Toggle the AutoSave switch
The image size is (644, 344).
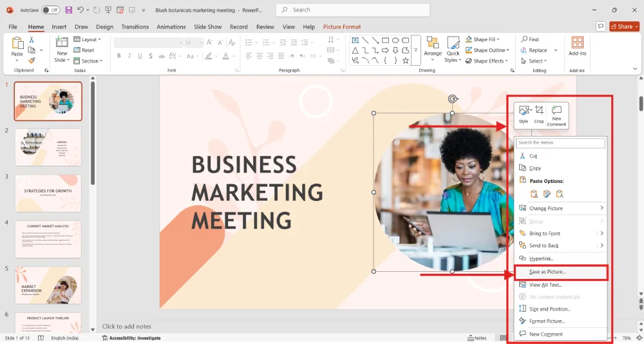pyautogui.click(x=51, y=10)
